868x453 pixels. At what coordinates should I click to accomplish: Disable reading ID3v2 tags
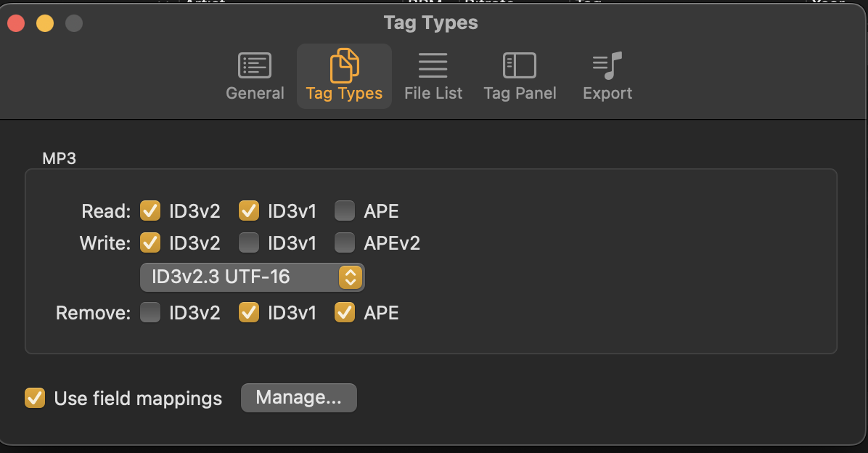pyautogui.click(x=150, y=211)
